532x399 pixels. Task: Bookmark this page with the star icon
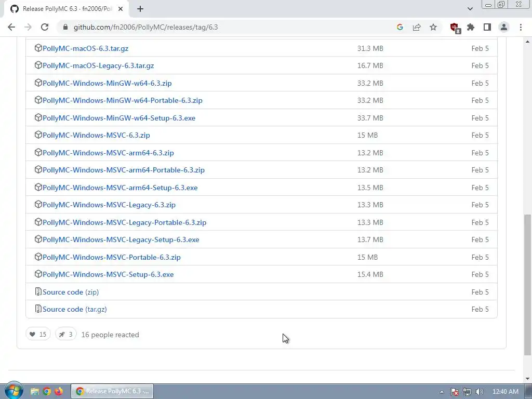tap(433, 27)
